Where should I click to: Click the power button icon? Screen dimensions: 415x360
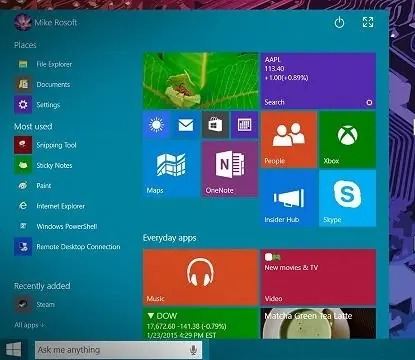coord(339,23)
